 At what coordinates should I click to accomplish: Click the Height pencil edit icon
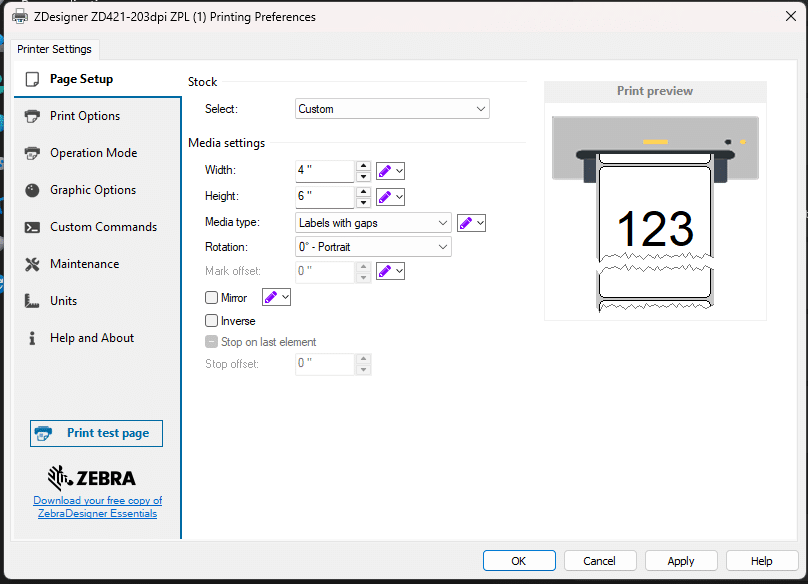click(385, 197)
